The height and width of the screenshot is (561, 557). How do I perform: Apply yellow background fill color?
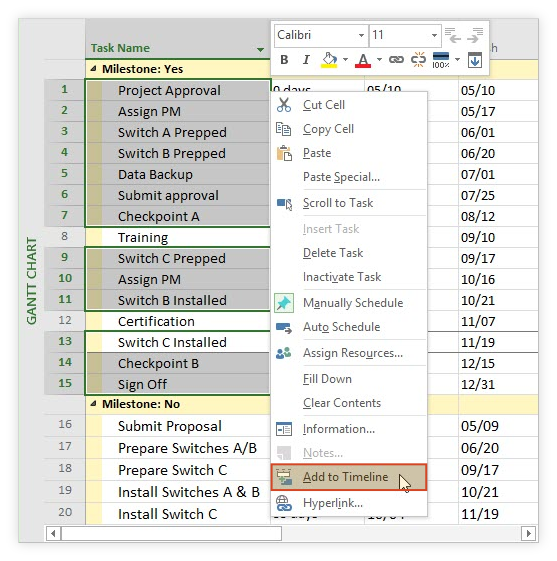point(329,60)
